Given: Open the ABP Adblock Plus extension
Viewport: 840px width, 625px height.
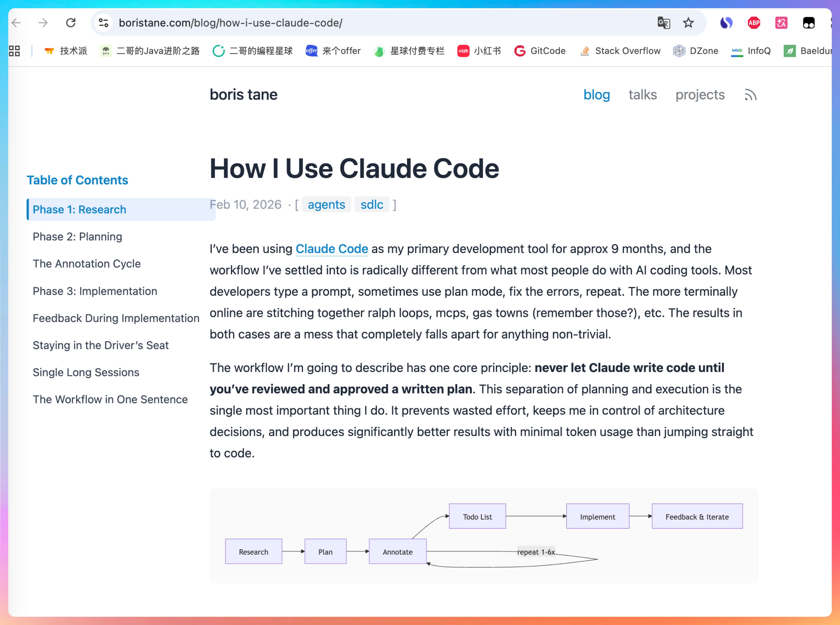Looking at the screenshot, I should click(x=754, y=23).
